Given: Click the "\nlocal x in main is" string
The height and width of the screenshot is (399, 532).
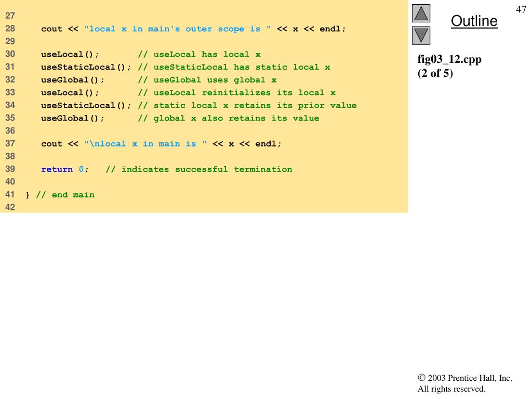Looking at the screenshot, I should point(145,144).
